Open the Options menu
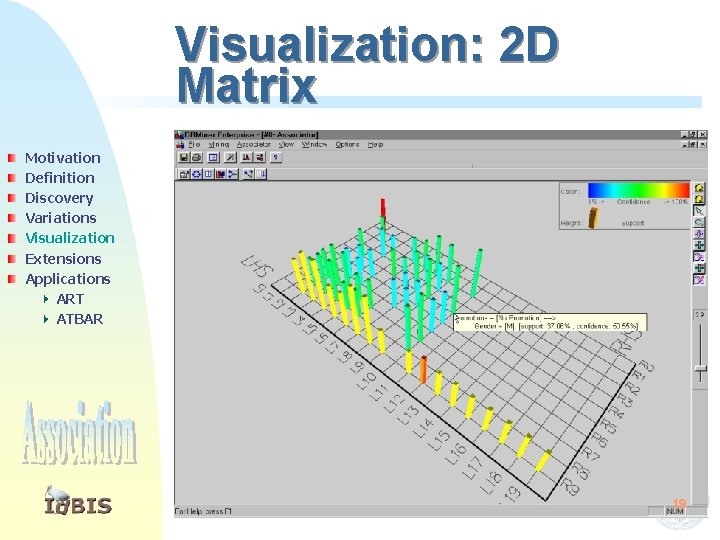720x540 pixels. (347, 145)
